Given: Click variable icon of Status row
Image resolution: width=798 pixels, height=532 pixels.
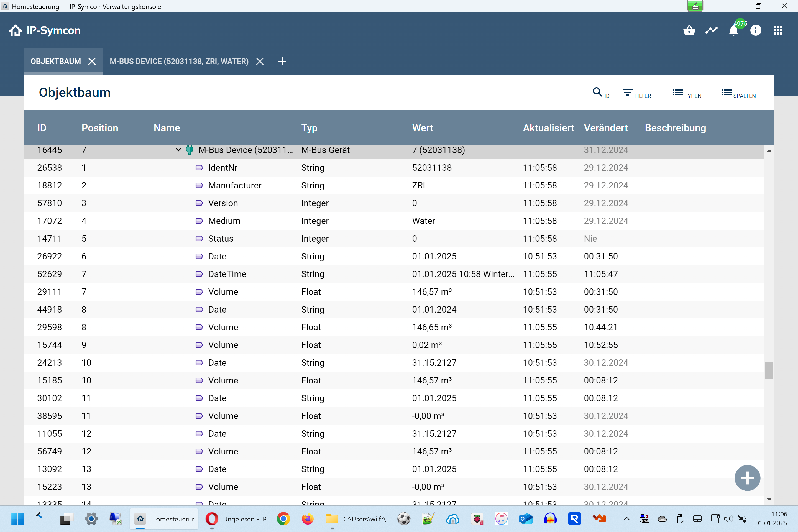Looking at the screenshot, I should (199, 239).
